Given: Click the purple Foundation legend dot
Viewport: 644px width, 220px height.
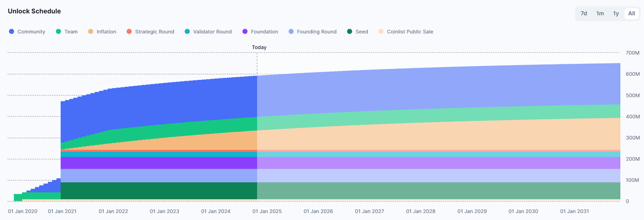Looking at the screenshot, I should [x=245, y=32].
